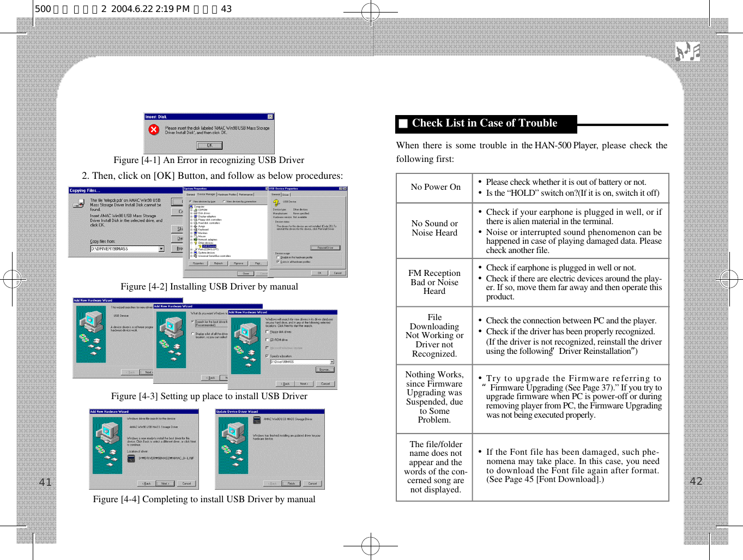Viewport: 743px width, 560px height.
Task: Open Driver tab in USB Device Properties
Action: [286, 195]
